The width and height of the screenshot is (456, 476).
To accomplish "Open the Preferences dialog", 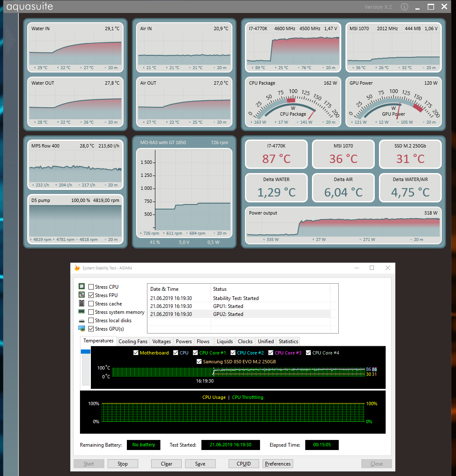I will (x=278, y=463).
